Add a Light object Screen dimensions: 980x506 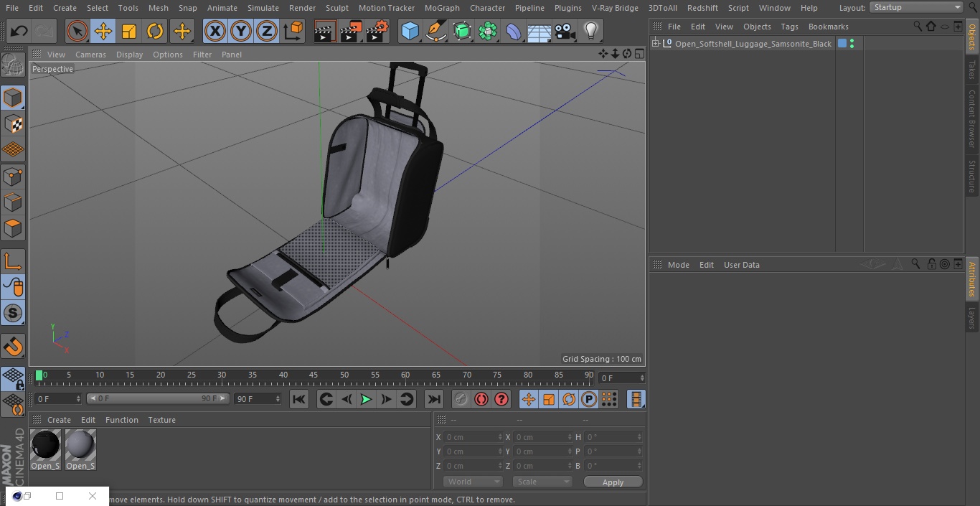pyautogui.click(x=591, y=31)
